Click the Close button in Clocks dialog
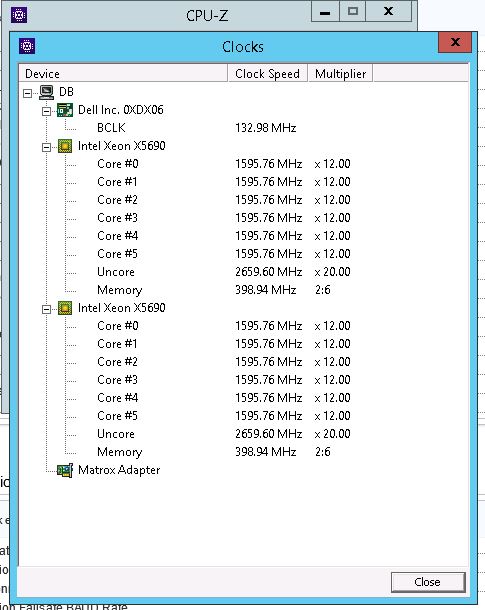The height and width of the screenshot is (610, 485). 428,582
